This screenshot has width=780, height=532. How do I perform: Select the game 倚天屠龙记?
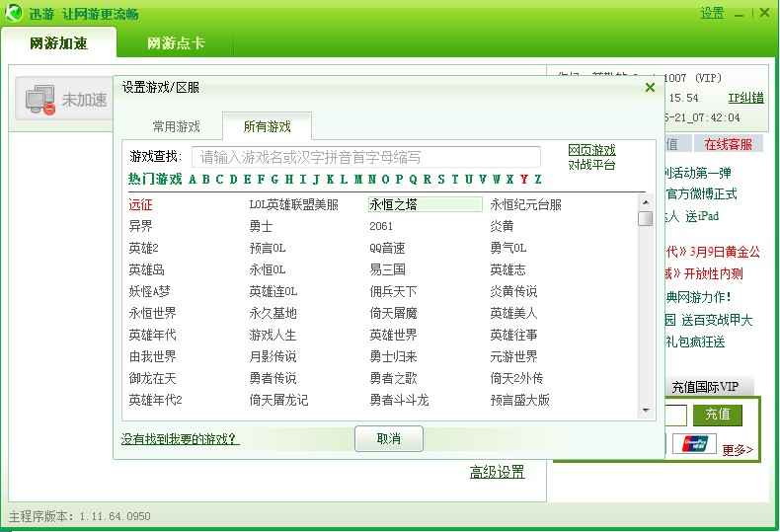pyautogui.click(x=278, y=401)
